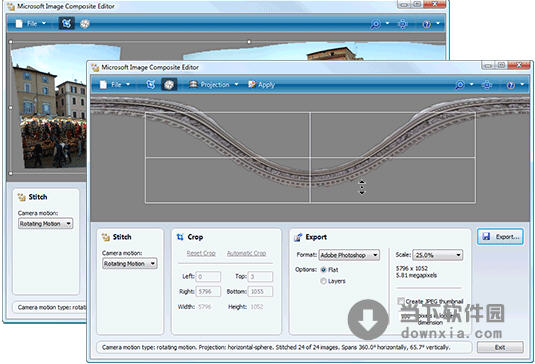Screen dimensions: 535x364
Task: Close the front Image Composite Editor window
Action: (x=520, y=65)
